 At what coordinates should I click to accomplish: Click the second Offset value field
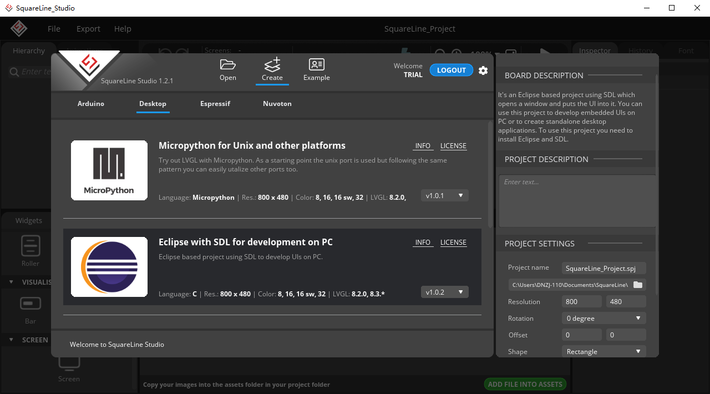pyautogui.click(x=626, y=335)
